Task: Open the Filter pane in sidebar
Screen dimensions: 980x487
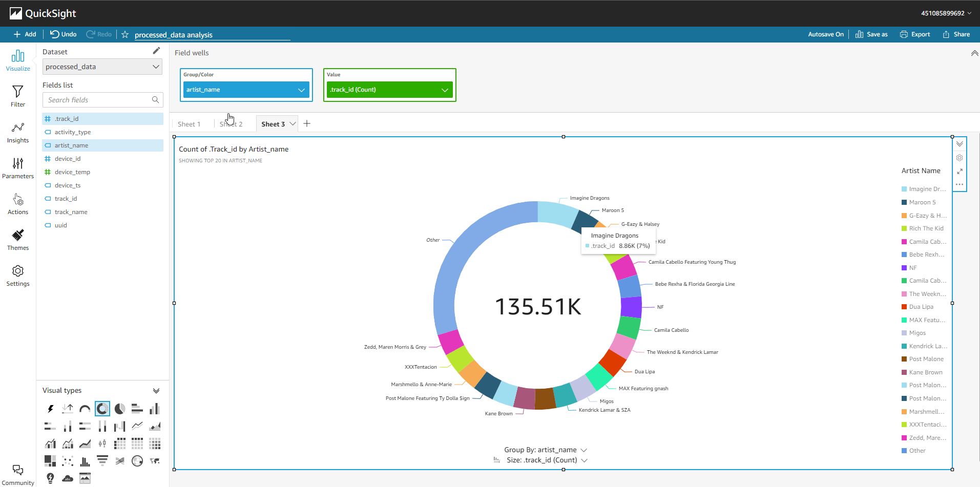Action: coord(18,96)
